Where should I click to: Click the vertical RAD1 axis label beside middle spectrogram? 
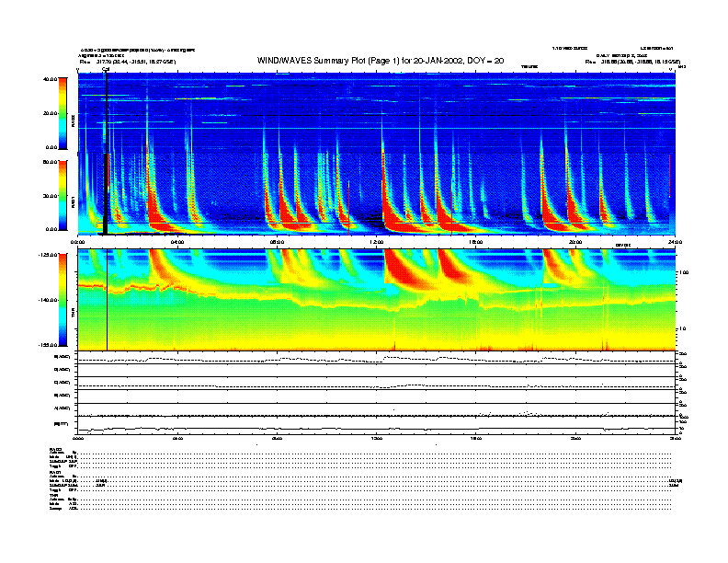point(73,201)
